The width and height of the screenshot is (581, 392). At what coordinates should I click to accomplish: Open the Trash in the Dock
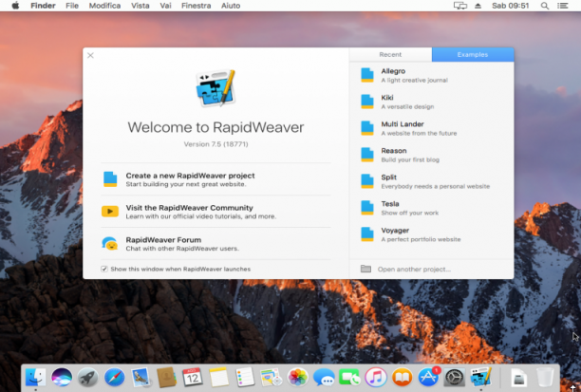click(x=545, y=378)
